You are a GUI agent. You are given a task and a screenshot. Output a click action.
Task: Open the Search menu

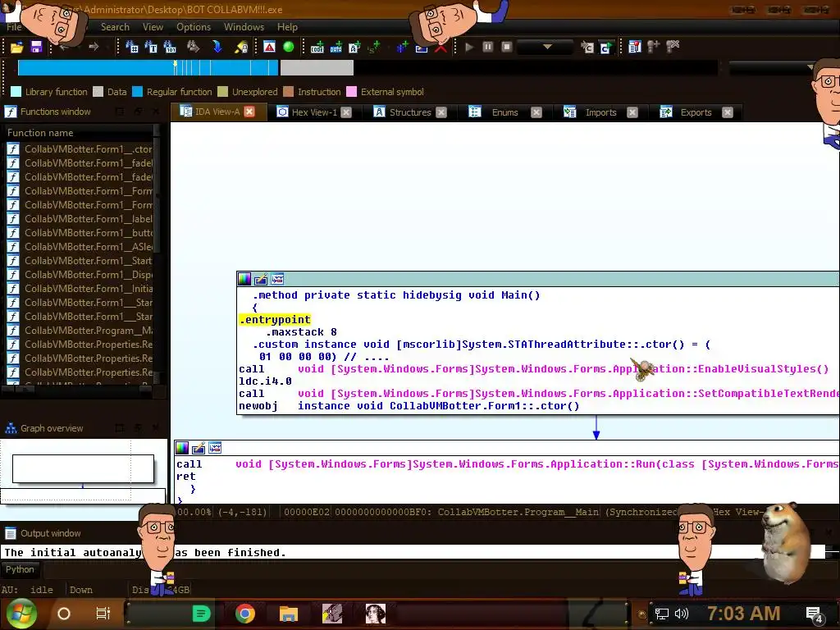click(x=115, y=27)
